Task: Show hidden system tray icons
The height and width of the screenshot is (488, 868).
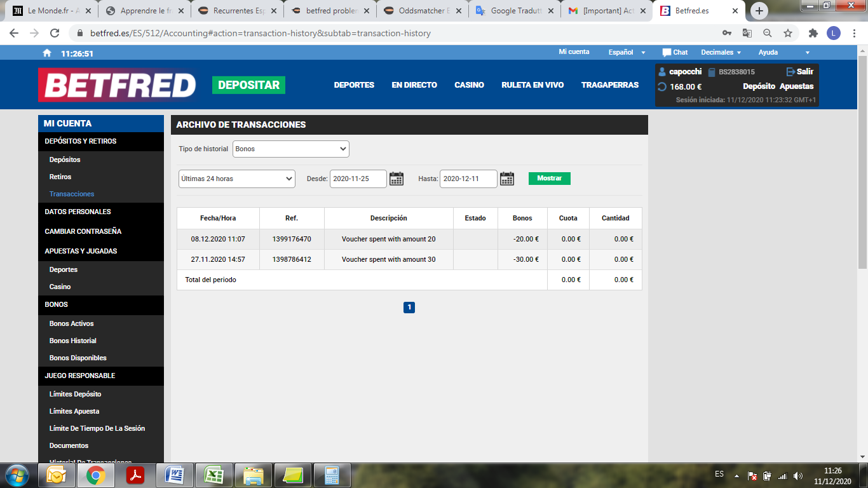Action: (x=736, y=476)
